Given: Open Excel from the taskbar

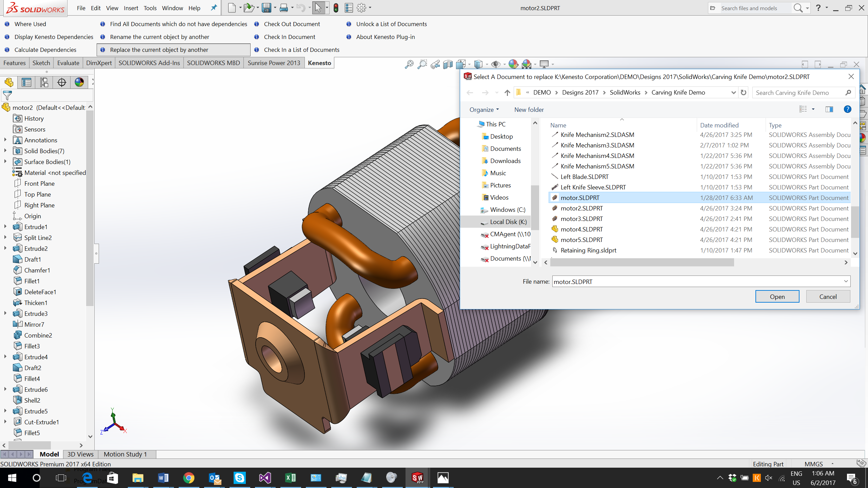Looking at the screenshot, I should coord(291,478).
